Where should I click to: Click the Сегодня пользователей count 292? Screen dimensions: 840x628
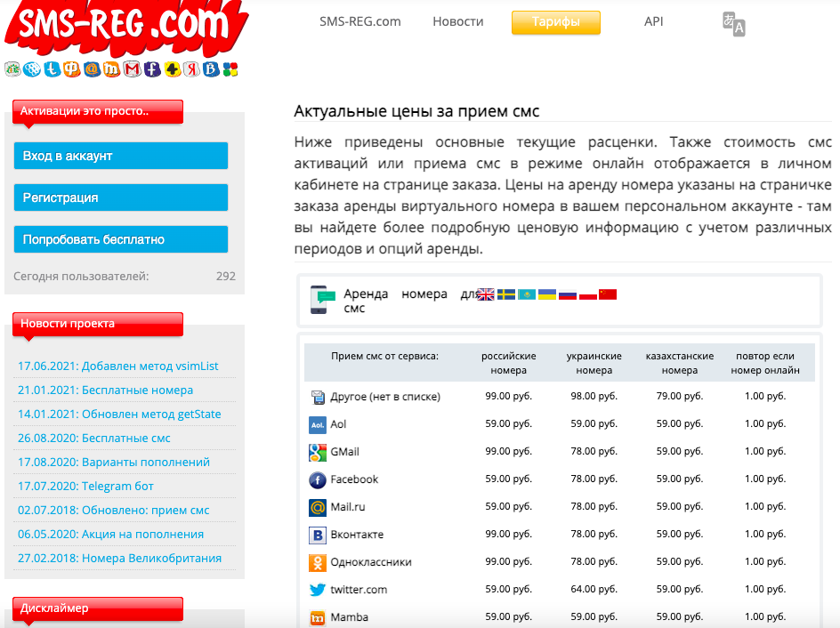[x=225, y=277]
